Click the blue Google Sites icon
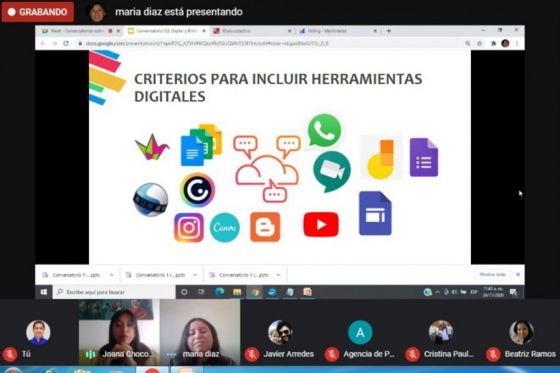560x373 pixels. 375,213
